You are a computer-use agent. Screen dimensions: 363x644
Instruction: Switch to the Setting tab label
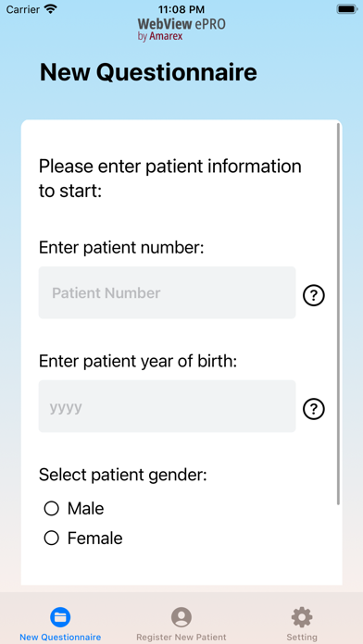tap(302, 638)
